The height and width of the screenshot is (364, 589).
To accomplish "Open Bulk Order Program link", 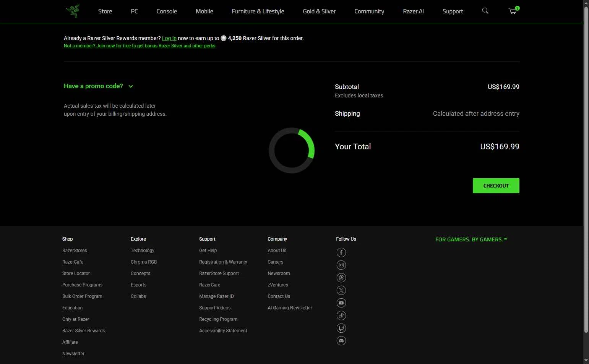I will pyautogui.click(x=82, y=296).
